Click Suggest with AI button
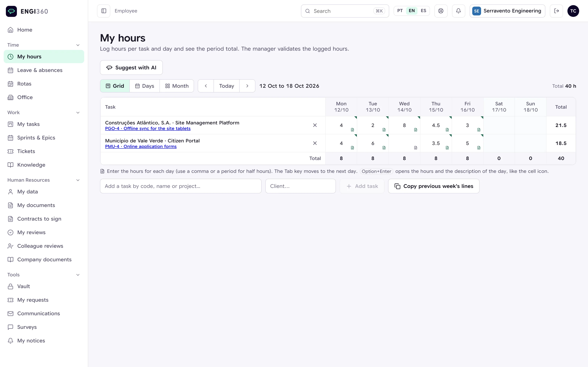Screen dimensions: 588x367 click(x=131, y=68)
